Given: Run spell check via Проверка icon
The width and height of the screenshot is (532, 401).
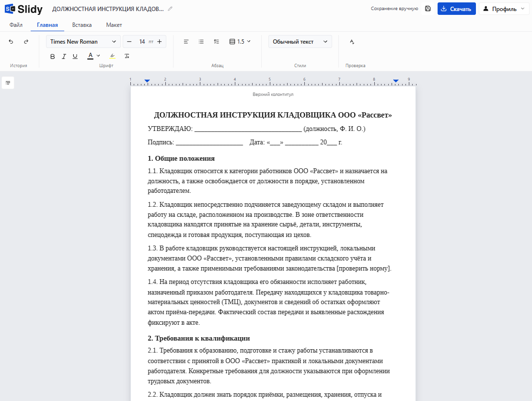Looking at the screenshot, I should [x=352, y=41].
